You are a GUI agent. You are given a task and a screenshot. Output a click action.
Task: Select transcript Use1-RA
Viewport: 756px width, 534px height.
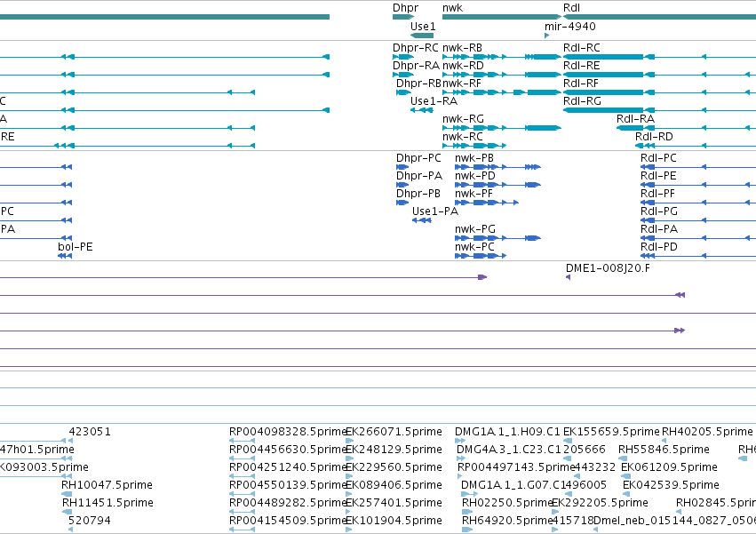click(x=422, y=110)
